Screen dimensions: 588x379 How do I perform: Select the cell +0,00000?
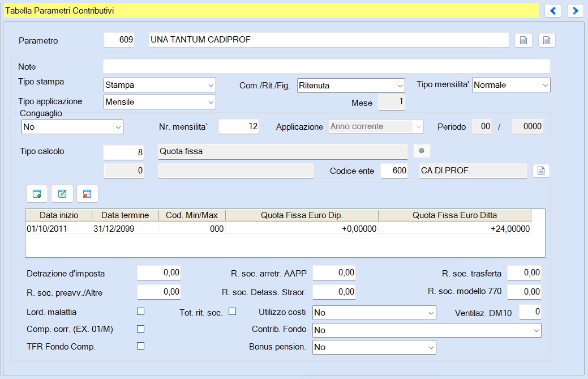[x=302, y=228]
